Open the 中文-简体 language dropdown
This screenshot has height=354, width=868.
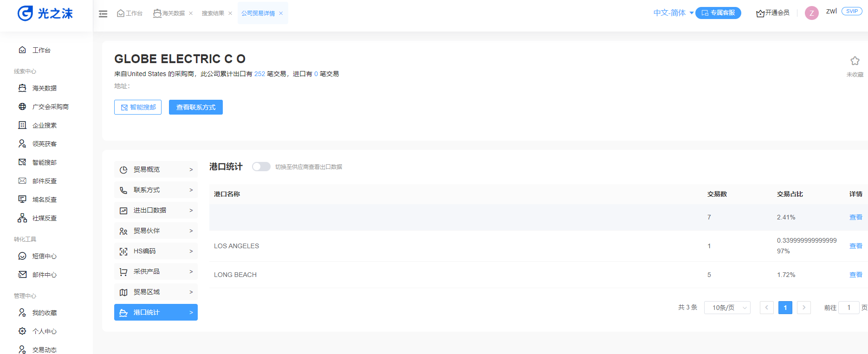click(673, 13)
